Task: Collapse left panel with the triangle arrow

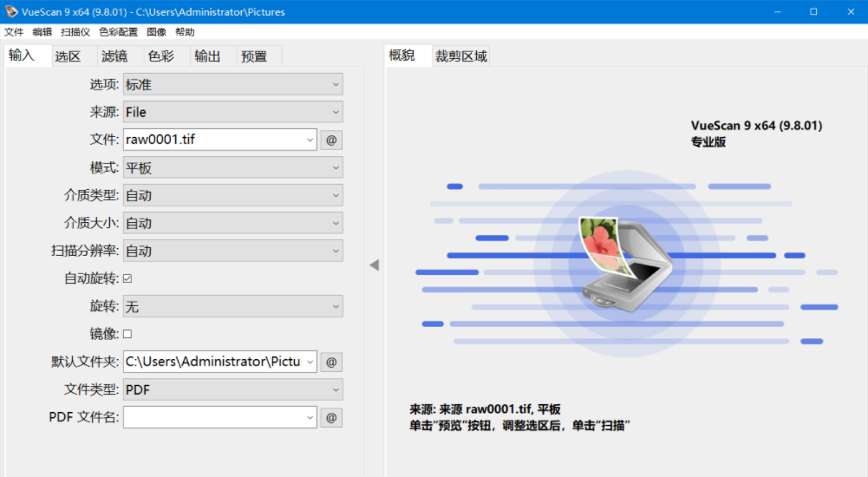Action: [x=374, y=265]
